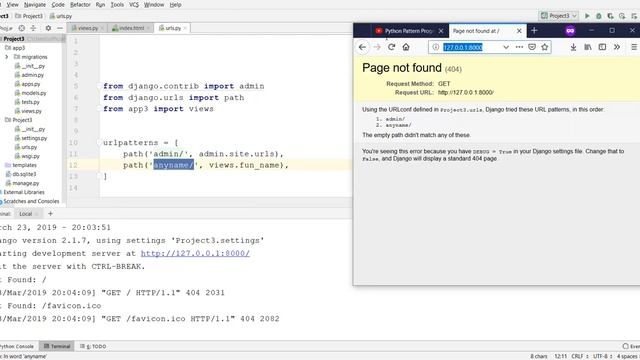Screen dimensions: 640x360
Task: Click the Project3 folder breadcrumb
Action: tap(29, 16)
